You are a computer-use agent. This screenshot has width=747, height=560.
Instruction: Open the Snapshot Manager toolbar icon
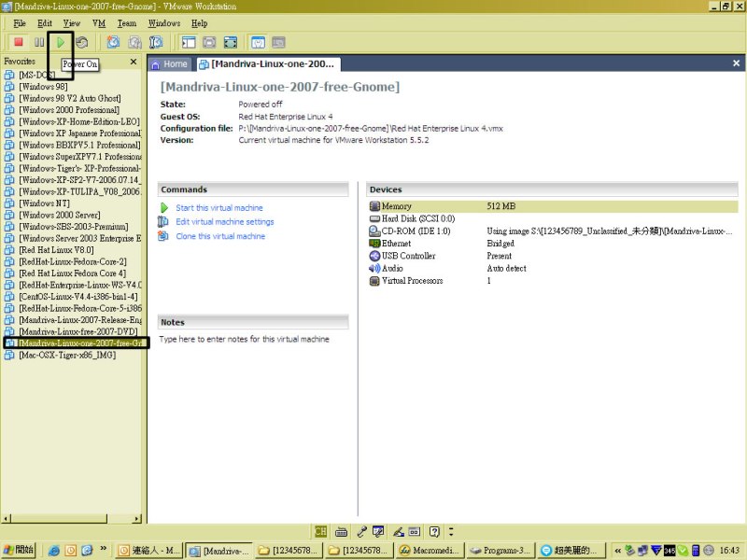click(156, 42)
